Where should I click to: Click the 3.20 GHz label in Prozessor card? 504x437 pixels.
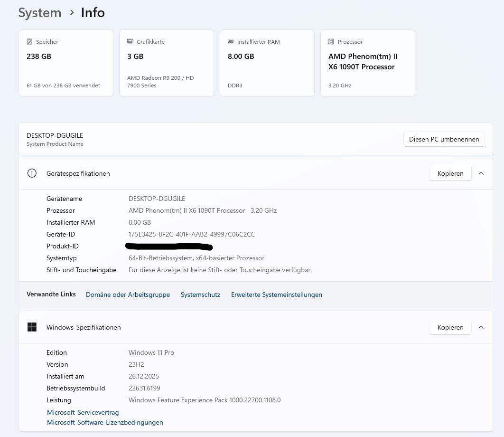pyautogui.click(x=340, y=85)
